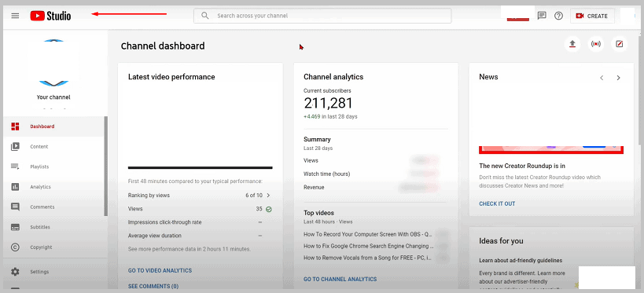Open the Dashboard menu item

tap(53, 126)
